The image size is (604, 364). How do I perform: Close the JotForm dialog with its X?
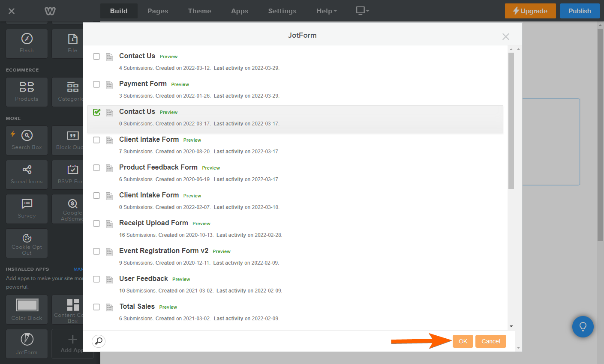click(x=506, y=37)
